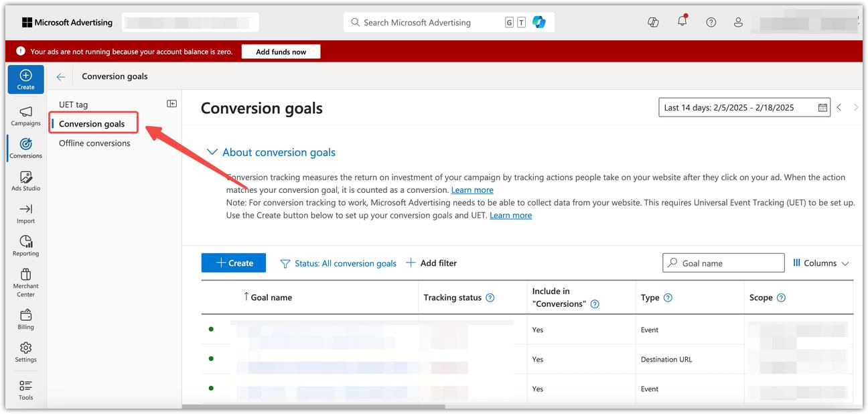This screenshot has width=868, height=414.
Task: Open Conversions from the sidebar
Action: pyautogui.click(x=25, y=148)
